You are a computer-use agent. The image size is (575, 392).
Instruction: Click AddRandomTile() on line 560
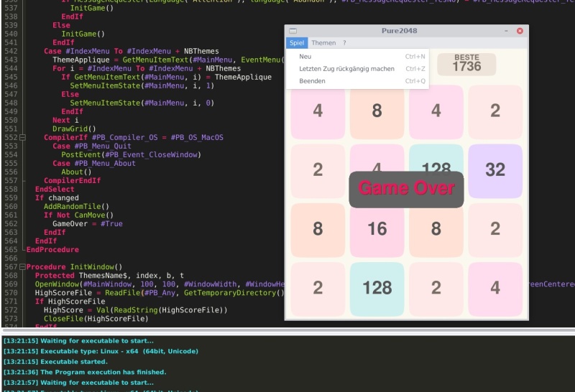[76, 206]
